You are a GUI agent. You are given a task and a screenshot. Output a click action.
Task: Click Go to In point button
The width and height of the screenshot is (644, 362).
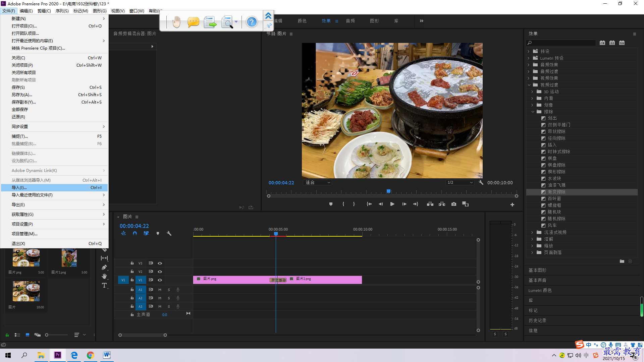pos(369,204)
